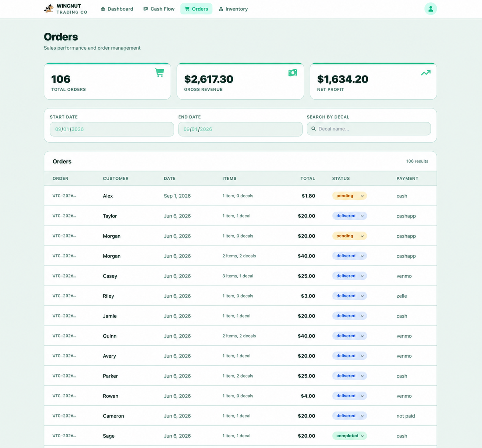Click the CUSTOMER column header
The height and width of the screenshot is (448, 482).
click(116, 179)
